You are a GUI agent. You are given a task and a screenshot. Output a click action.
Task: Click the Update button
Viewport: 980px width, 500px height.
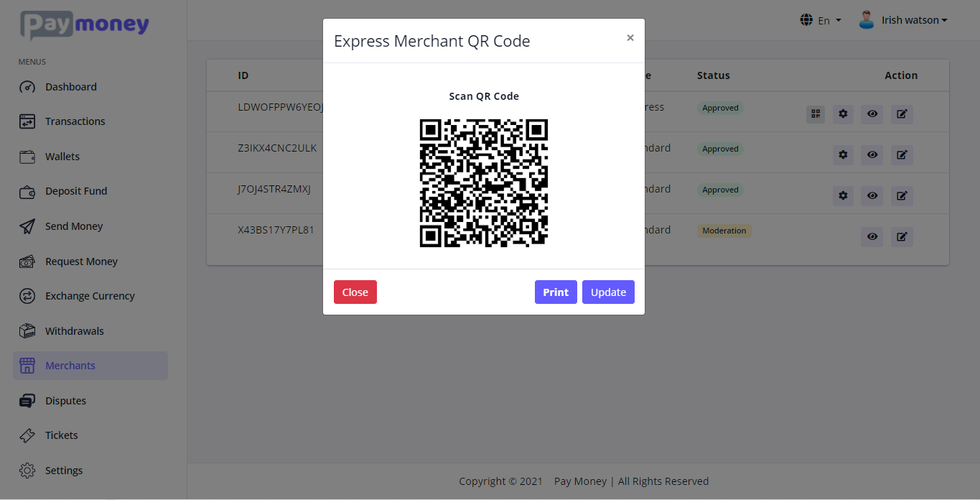[x=608, y=292]
